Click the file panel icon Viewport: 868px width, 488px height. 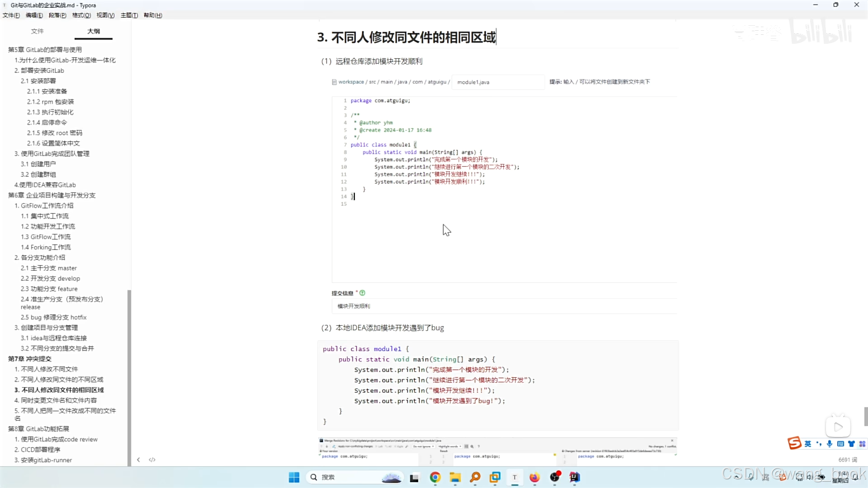pyautogui.click(x=36, y=30)
